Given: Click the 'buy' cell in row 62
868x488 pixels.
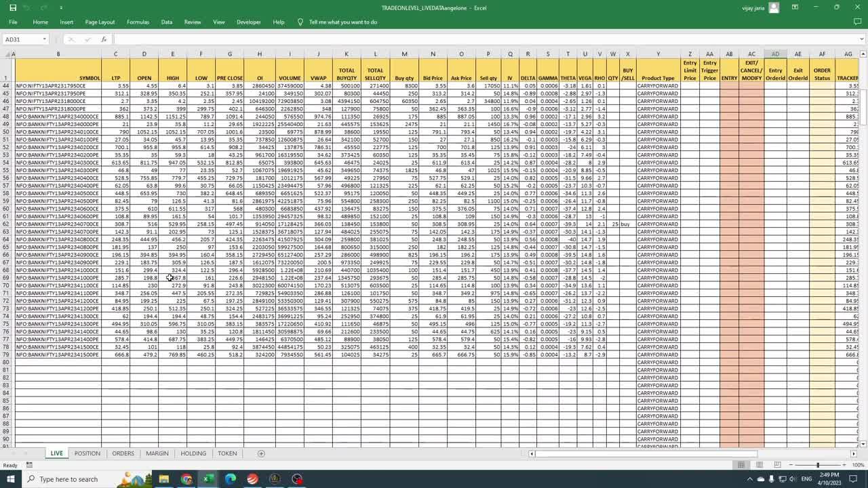Looking at the screenshot, I should [627, 224].
